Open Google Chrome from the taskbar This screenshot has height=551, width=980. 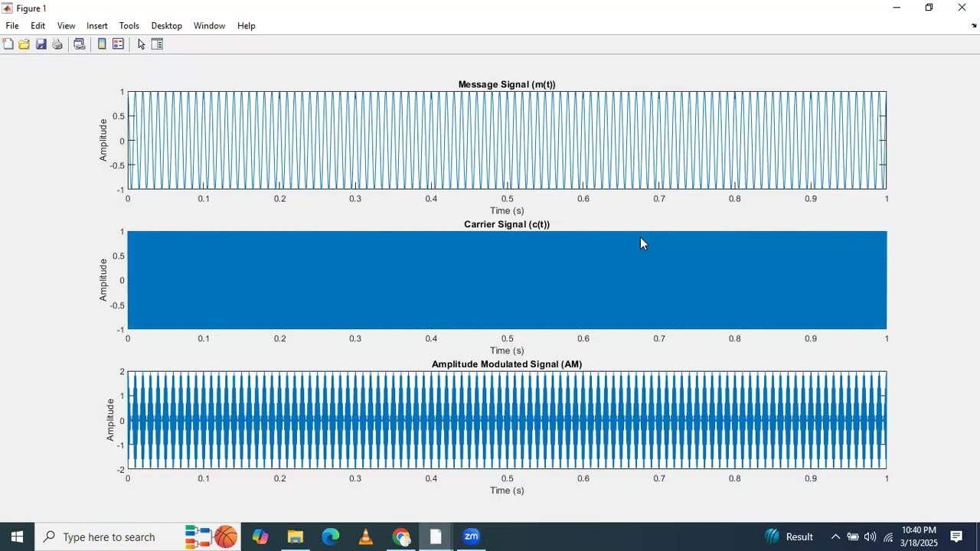401,537
